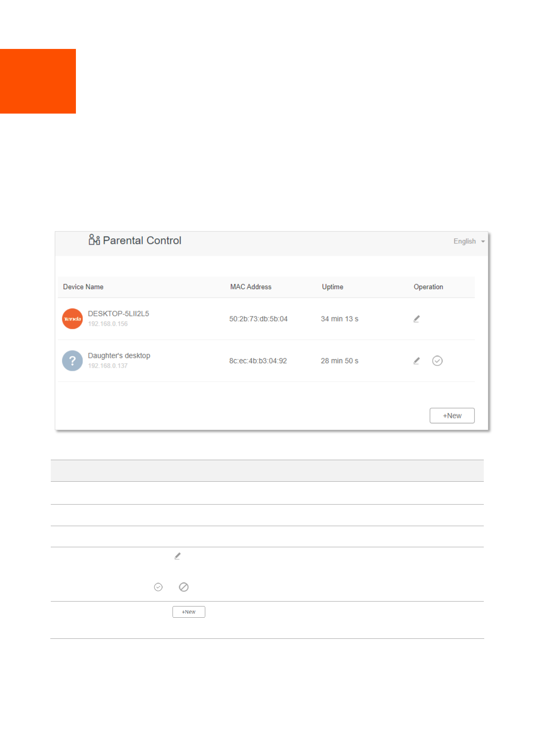
Task: Select the DESKTOP-5LII2L5 device name
Action: pyautogui.click(x=118, y=314)
